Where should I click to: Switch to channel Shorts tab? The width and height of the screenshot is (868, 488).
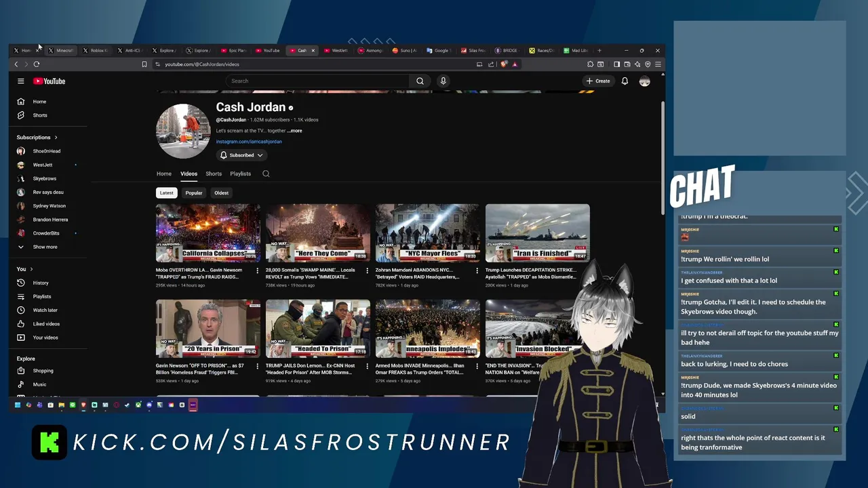pyautogui.click(x=214, y=174)
